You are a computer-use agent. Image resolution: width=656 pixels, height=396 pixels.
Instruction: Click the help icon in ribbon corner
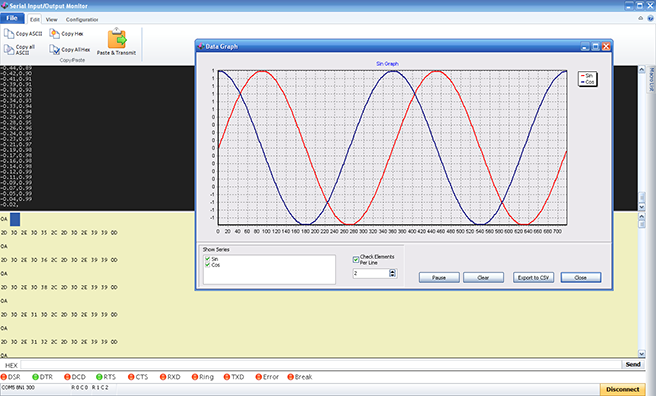point(651,18)
